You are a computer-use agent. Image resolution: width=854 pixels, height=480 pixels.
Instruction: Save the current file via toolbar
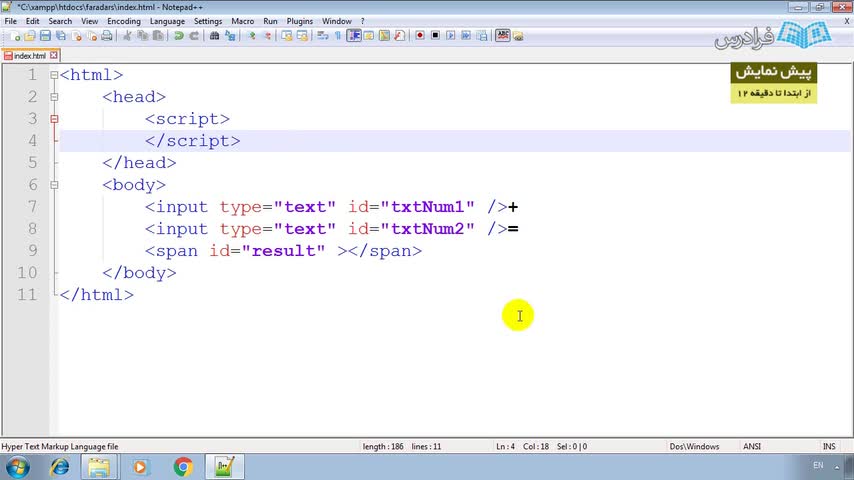click(45, 36)
